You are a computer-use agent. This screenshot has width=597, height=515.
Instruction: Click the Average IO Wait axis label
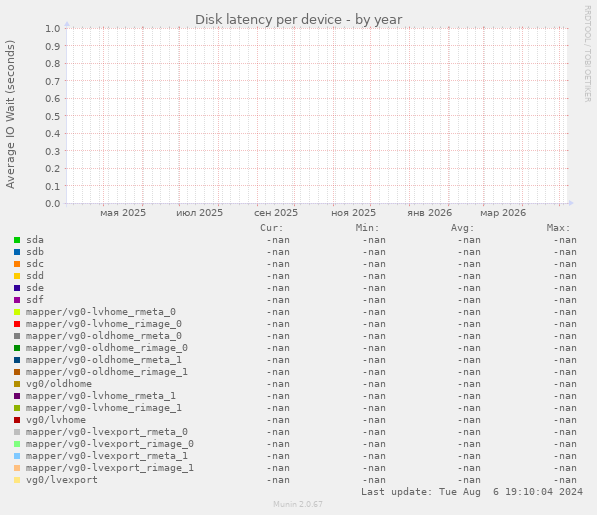pyautogui.click(x=10, y=114)
